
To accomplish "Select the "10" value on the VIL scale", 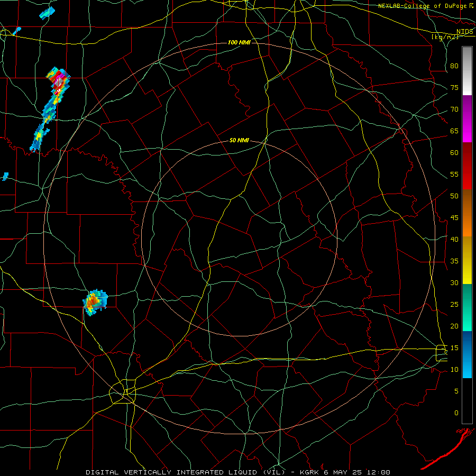I will tap(454, 370).
